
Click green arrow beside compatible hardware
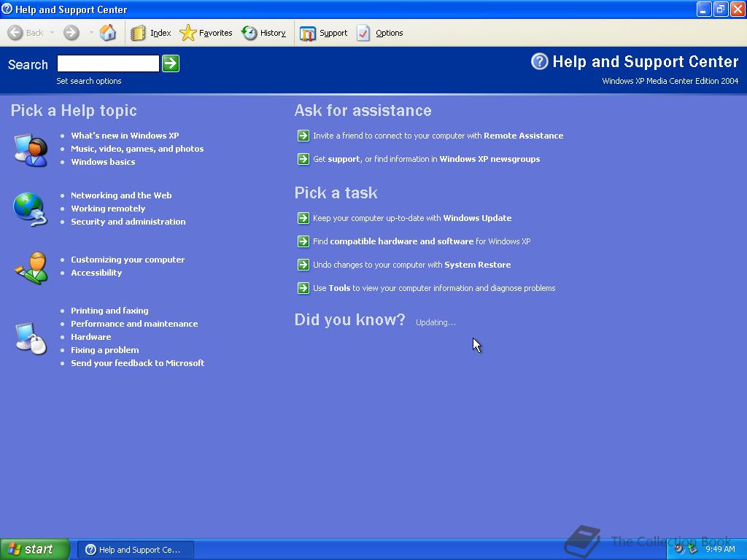pos(303,241)
